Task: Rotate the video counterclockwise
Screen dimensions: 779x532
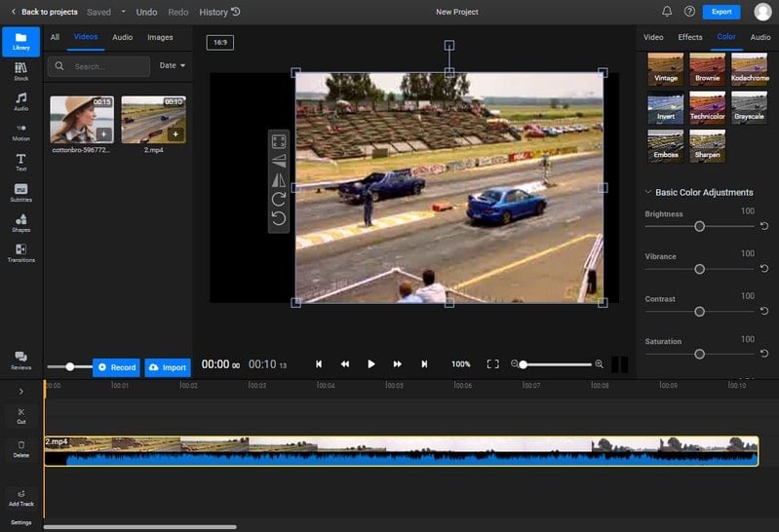Action: pyautogui.click(x=279, y=218)
